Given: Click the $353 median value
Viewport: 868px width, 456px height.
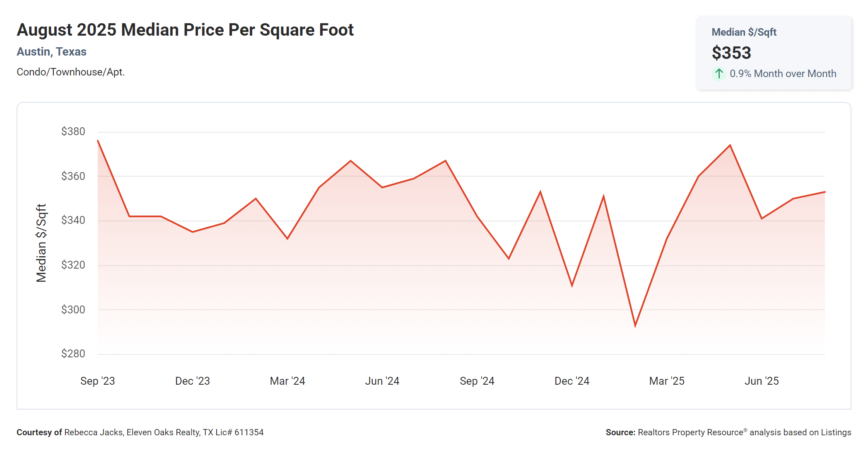Looking at the screenshot, I should click(731, 53).
